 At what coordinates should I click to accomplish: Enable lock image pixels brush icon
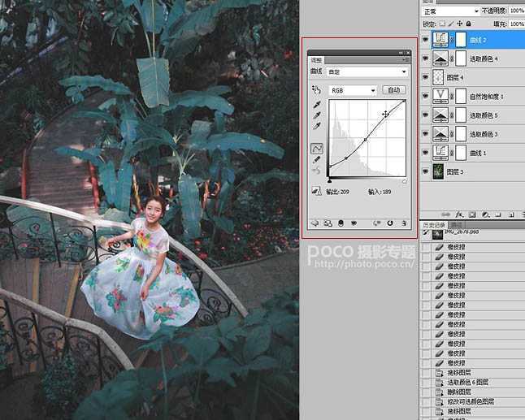pos(451,24)
